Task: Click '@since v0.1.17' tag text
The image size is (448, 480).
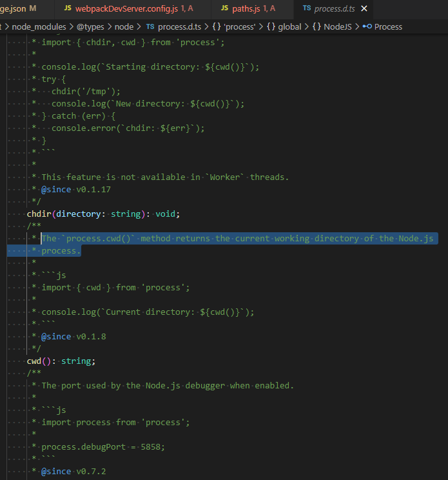Action: 76,190
